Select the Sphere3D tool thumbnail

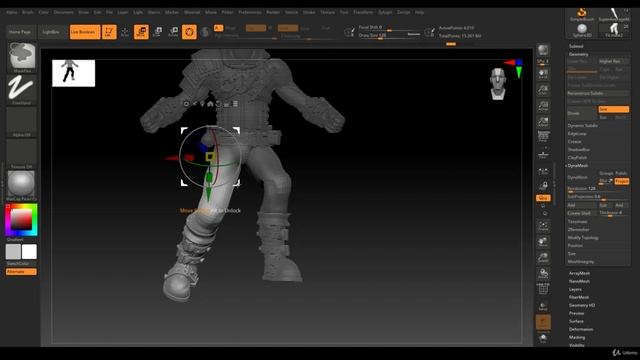tap(582, 30)
